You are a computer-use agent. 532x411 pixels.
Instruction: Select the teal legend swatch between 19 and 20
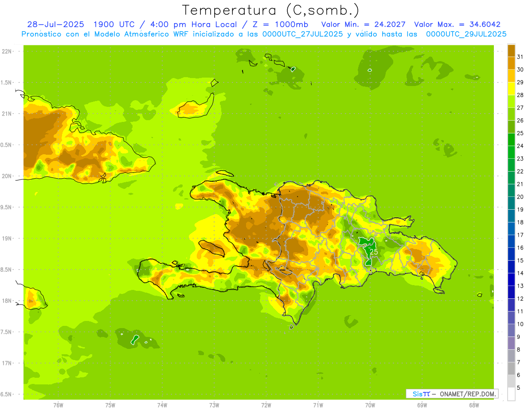(511, 203)
